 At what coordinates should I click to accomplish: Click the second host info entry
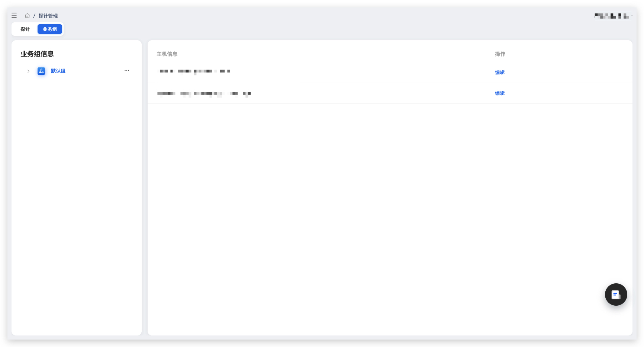click(204, 93)
